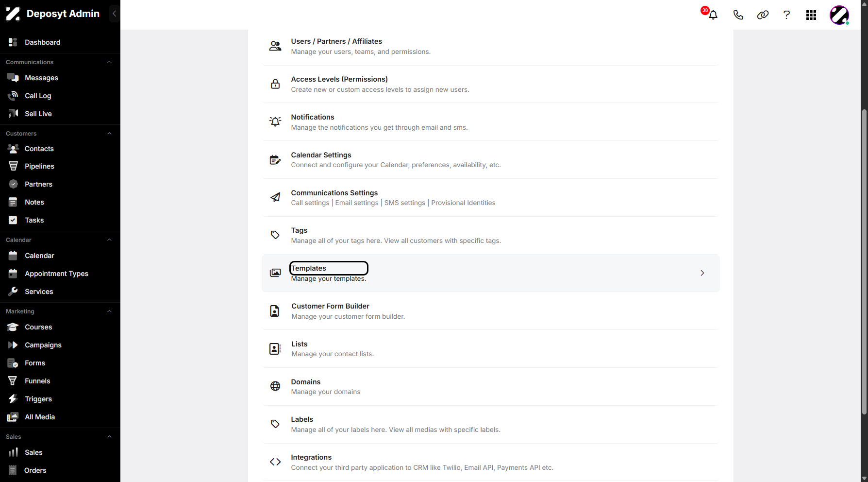868x482 pixels.
Task: Click the Deposyt logo icon
Action: click(13, 14)
